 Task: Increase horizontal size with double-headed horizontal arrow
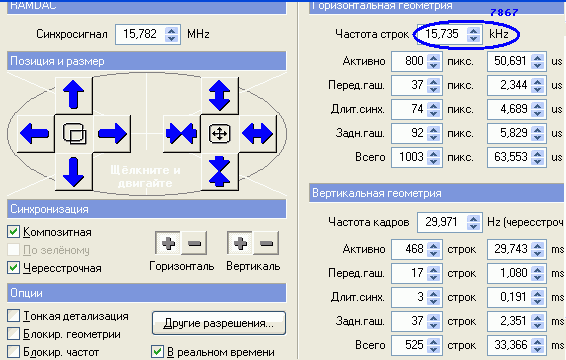pos(258,134)
